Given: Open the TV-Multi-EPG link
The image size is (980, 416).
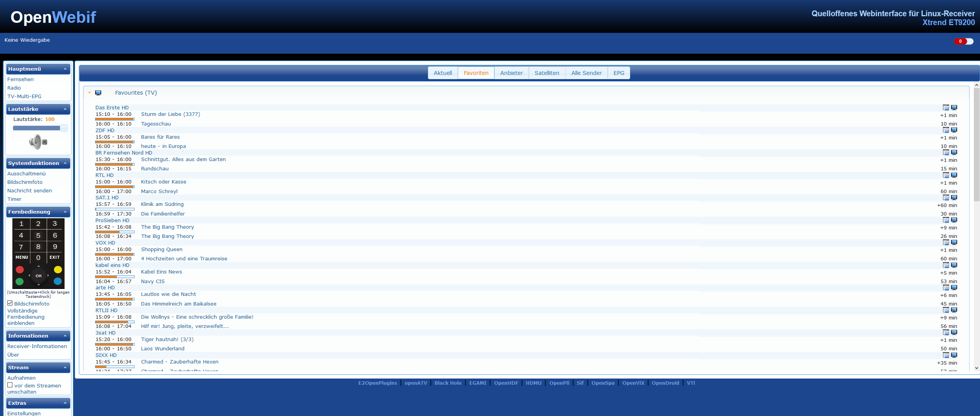Looking at the screenshot, I should click(24, 97).
